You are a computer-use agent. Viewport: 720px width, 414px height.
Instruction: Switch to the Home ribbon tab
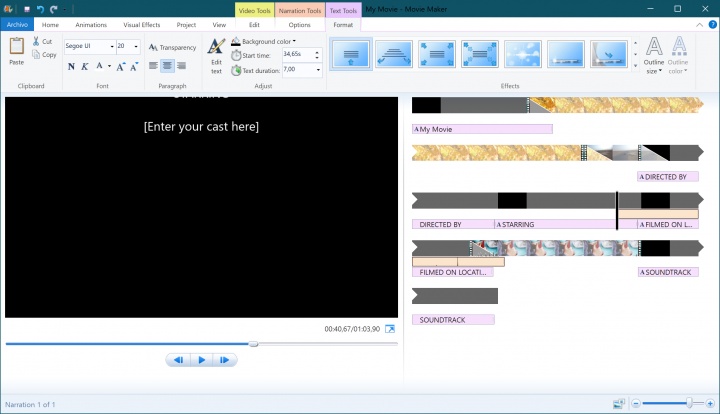coord(50,25)
